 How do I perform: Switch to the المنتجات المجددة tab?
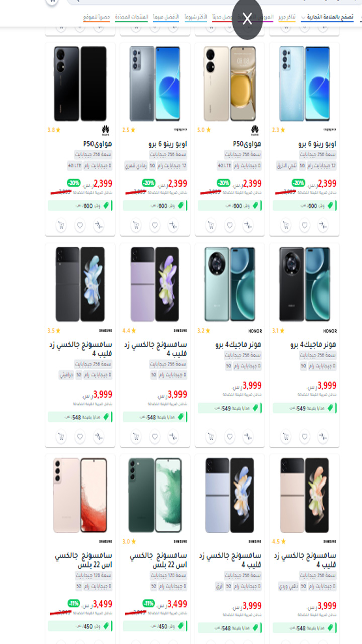coord(131,17)
